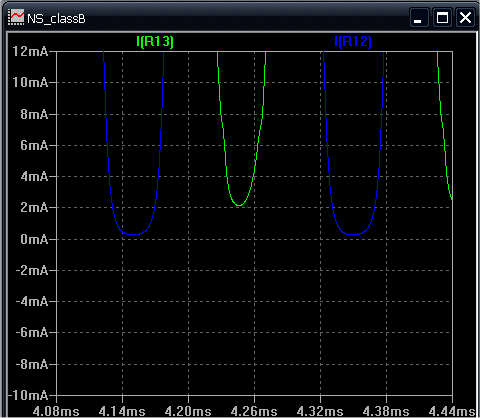Click the 8mA vertical axis label
The width and height of the screenshot is (480, 418).
pyautogui.click(x=34, y=114)
